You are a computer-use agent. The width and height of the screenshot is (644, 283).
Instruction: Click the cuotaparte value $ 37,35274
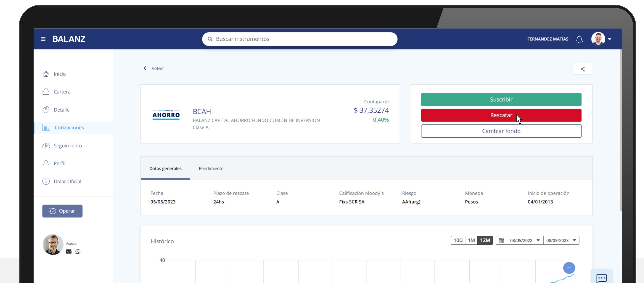(371, 110)
